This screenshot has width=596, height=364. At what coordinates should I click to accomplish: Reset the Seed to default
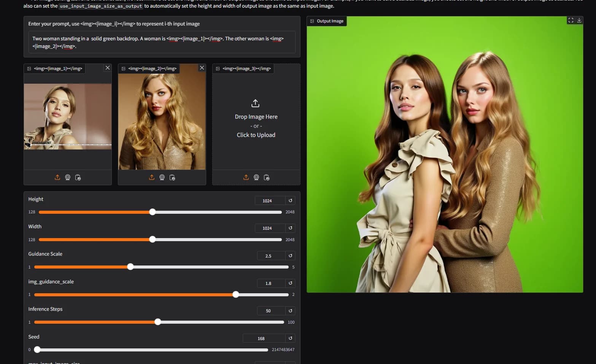pos(290,338)
